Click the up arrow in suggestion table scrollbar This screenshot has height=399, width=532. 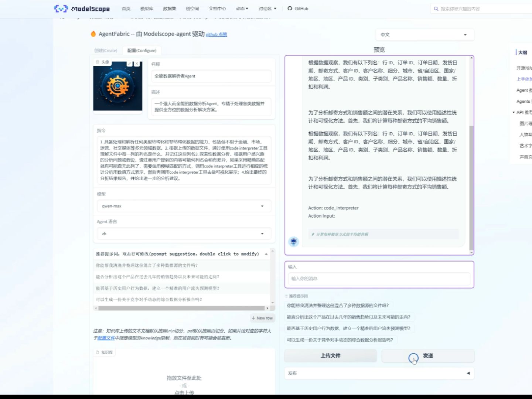[x=273, y=251]
